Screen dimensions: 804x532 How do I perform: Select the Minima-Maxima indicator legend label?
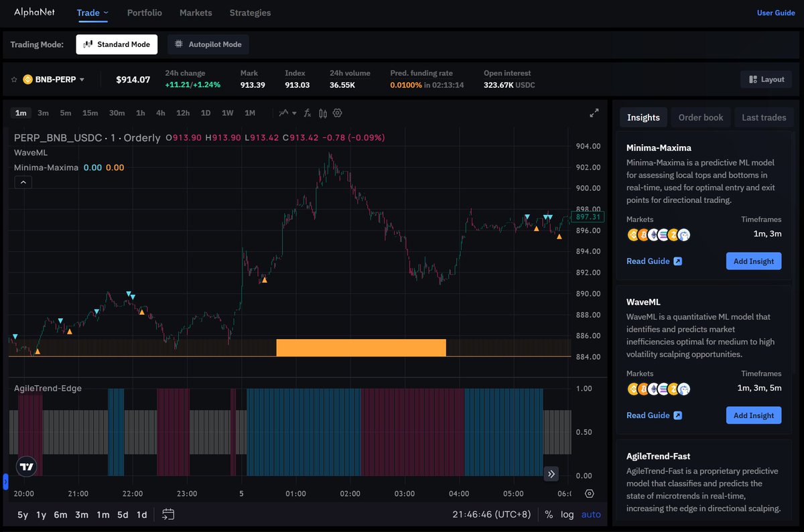(46, 168)
